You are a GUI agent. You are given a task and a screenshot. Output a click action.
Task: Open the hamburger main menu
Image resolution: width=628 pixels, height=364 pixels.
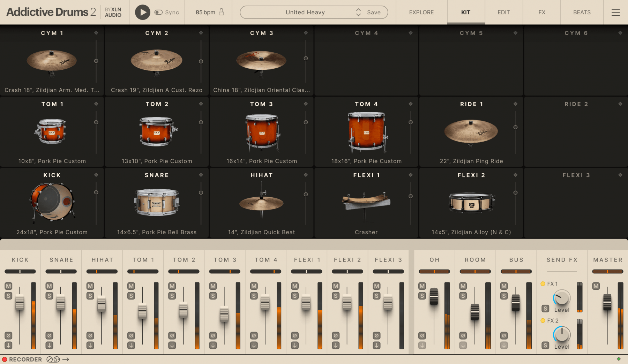click(x=615, y=12)
